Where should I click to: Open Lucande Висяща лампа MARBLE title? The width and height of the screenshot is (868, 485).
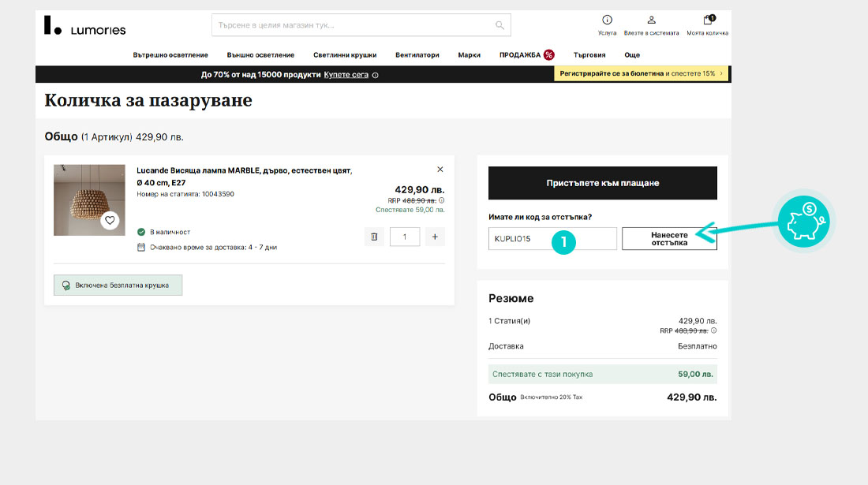point(244,177)
